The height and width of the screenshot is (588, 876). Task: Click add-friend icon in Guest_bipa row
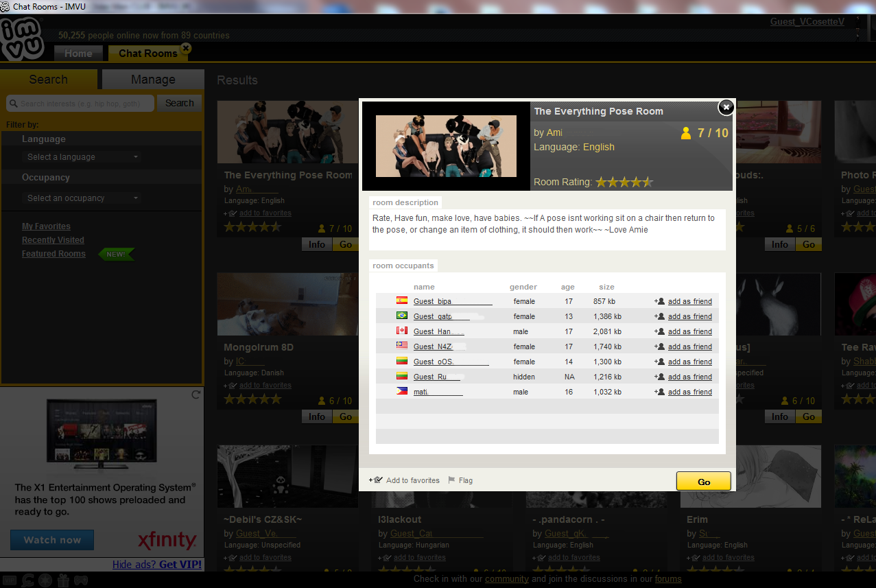[x=659, y=301]
